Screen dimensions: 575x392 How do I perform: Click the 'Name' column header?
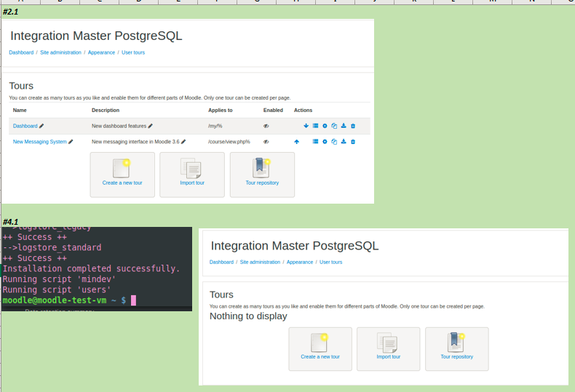coord(20,110)
